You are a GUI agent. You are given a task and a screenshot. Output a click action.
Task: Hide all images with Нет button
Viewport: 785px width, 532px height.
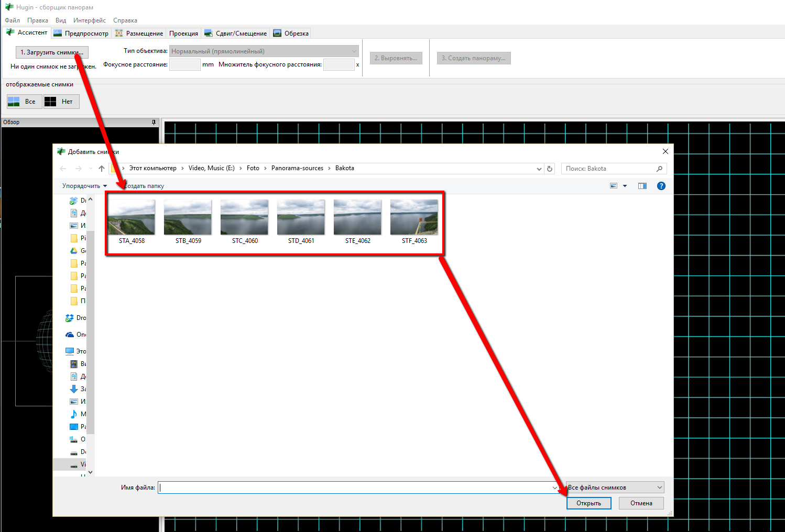(61, 102)
